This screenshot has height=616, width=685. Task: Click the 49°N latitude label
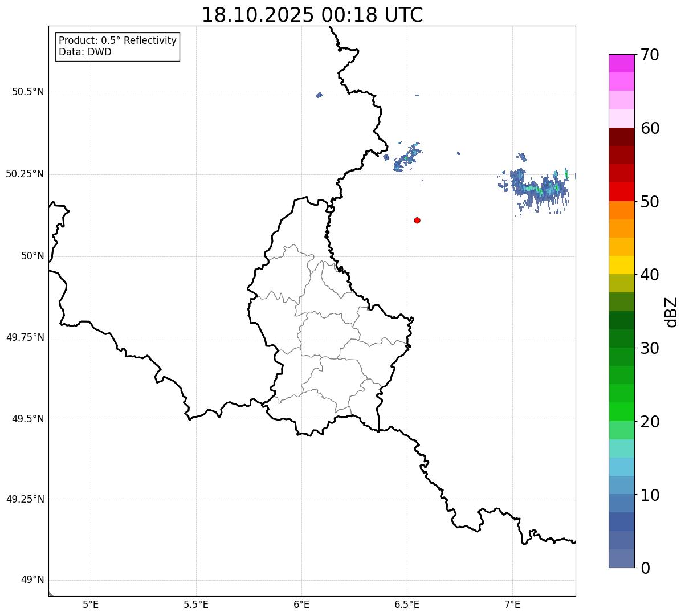pos(32,580)
